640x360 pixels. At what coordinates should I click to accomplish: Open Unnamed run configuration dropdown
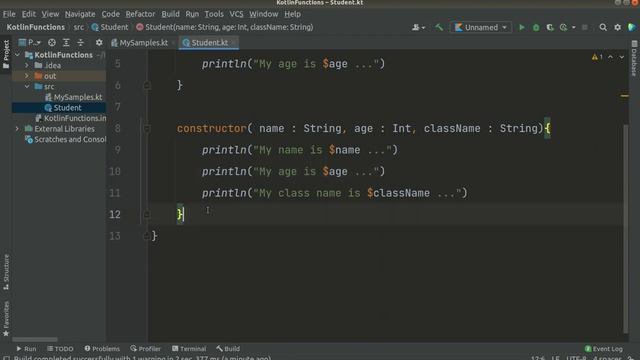[x=481, y=27]
